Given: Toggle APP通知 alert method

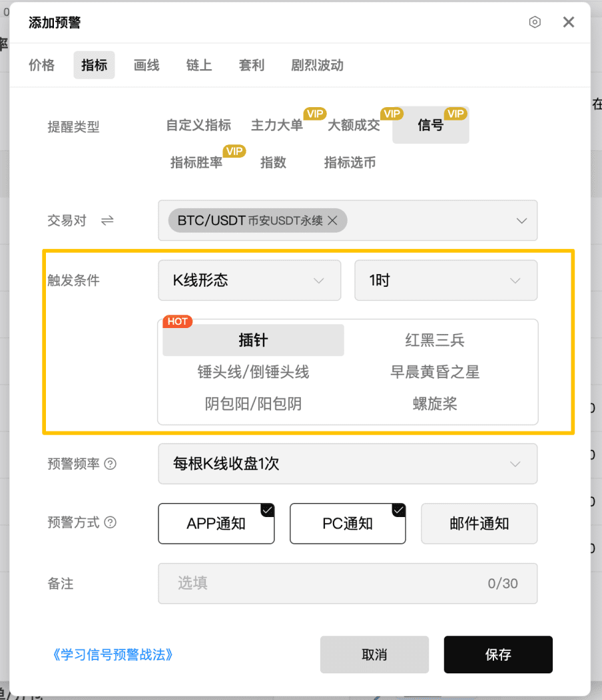Looking at the screenshot, I should [216, 524].
